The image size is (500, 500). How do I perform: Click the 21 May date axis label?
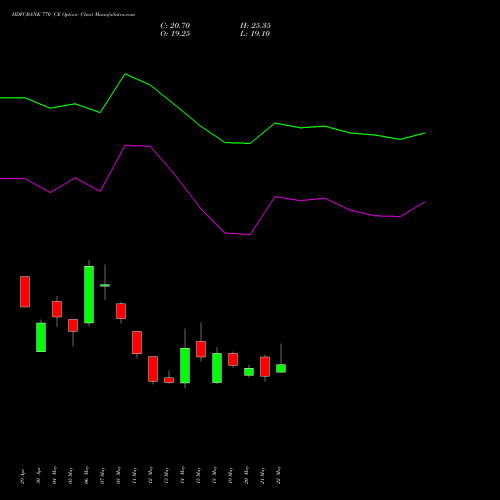(x=262, y=475)
